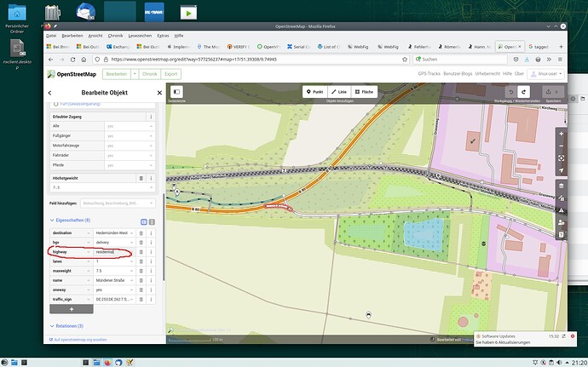
Task: Toggle the sidebar panel button (Seitenleiste)
Action: pos(176,92)
